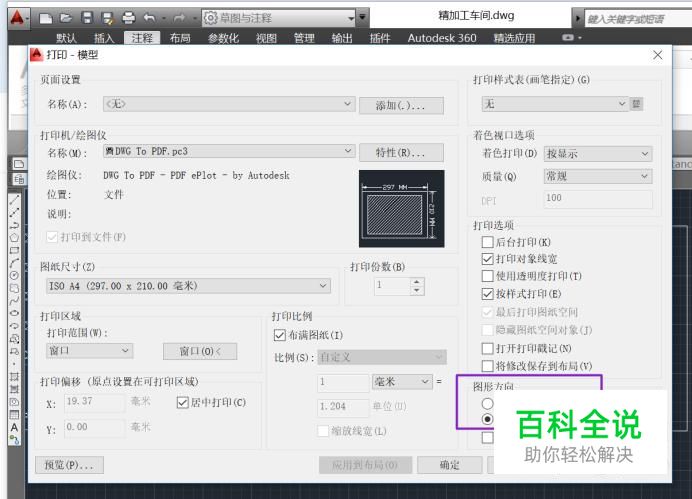The image size is (692, 499).
Task: Select the Arc tool
Action: coord(15,263)
